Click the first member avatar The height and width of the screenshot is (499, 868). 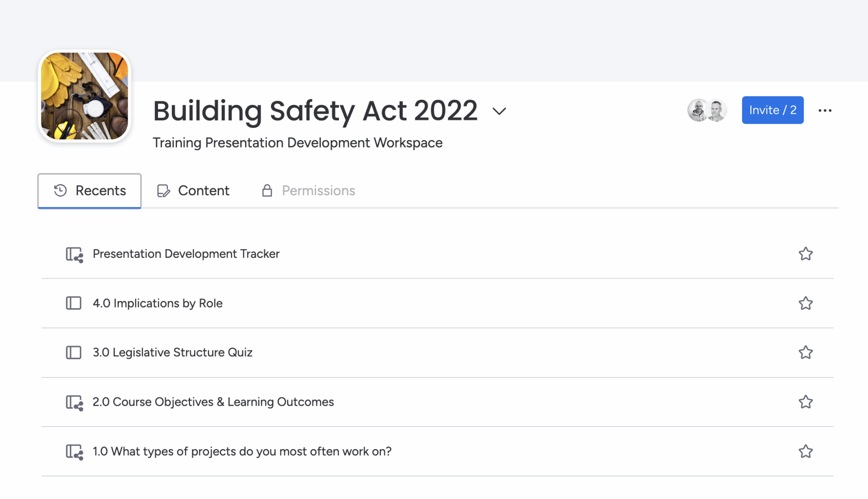[x=697, y=110]
